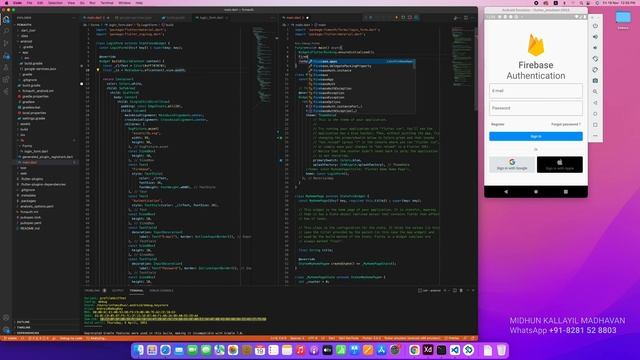Open the Explorer view in activity bar
Viewport: 640px width, 360px height.
6,19
